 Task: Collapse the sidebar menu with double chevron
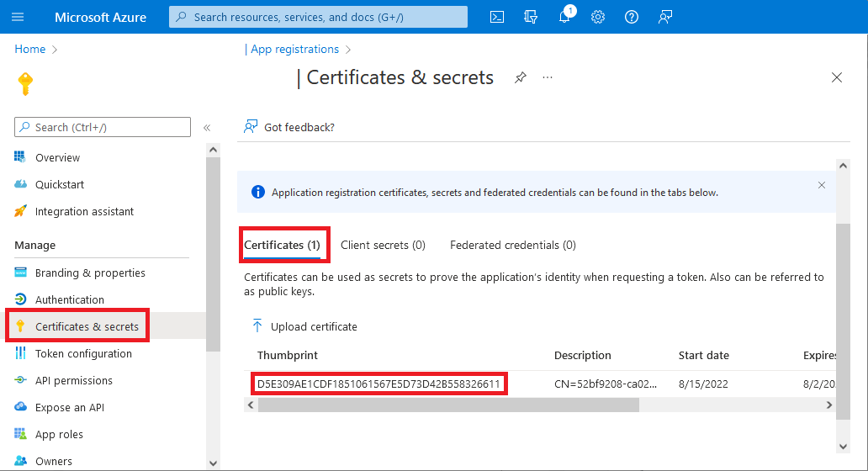point(207,128)
